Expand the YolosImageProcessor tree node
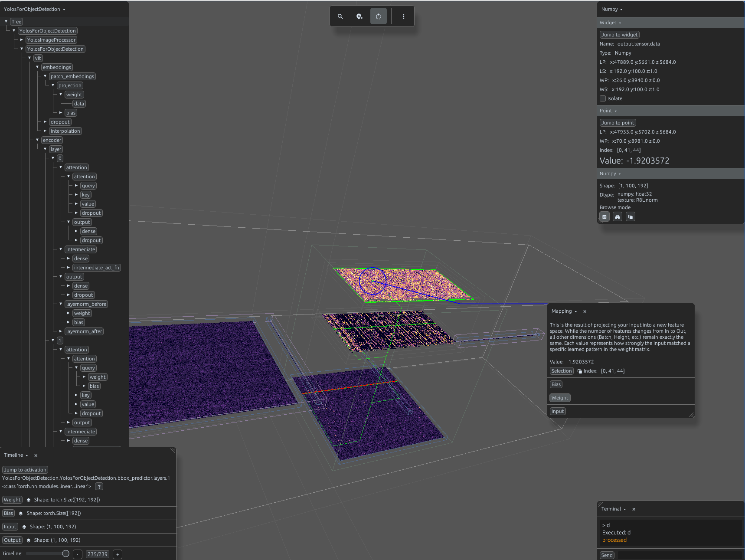This screenshot has height=560, width=745. [22, 40]
